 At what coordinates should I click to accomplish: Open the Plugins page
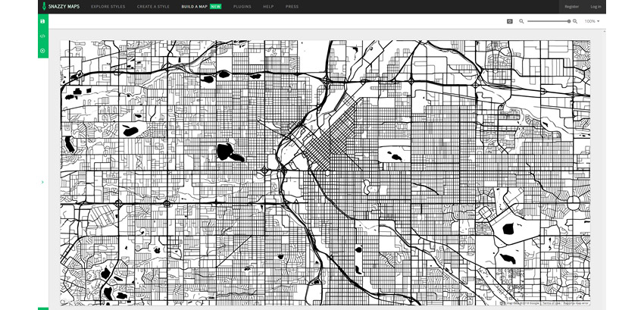(242, 6)
